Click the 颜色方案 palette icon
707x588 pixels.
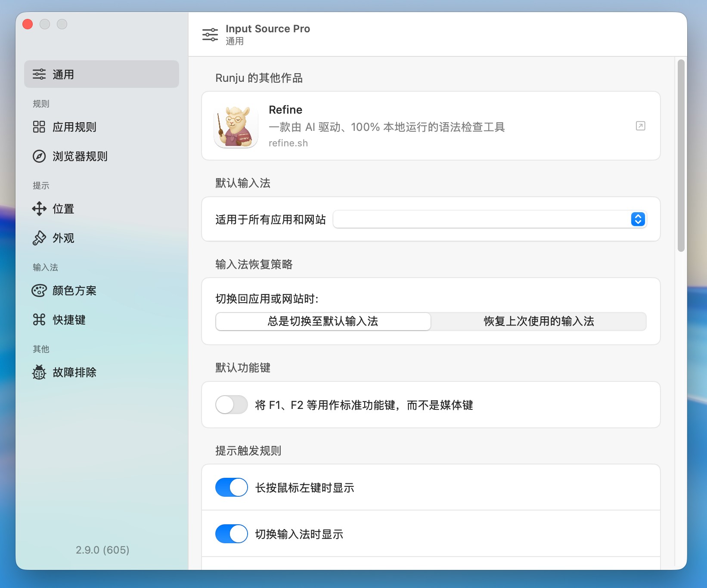pyautogui.click(x=39, y=291)
